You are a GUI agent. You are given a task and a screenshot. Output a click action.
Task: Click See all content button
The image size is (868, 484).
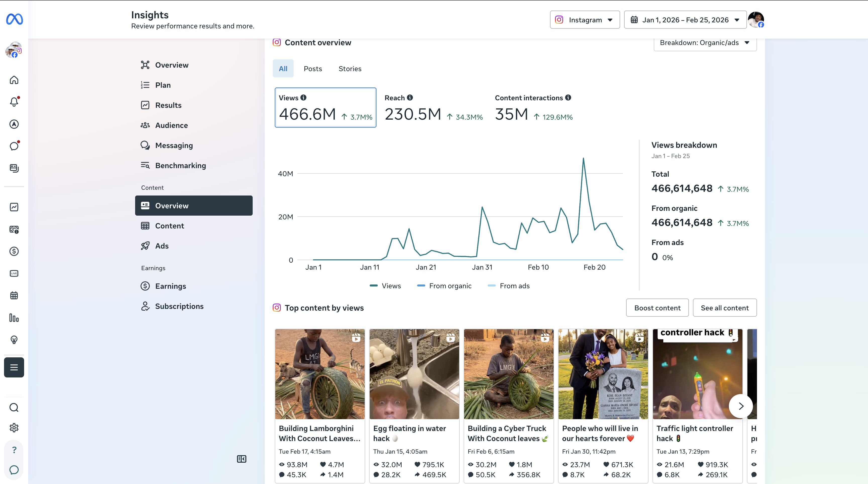724,308
